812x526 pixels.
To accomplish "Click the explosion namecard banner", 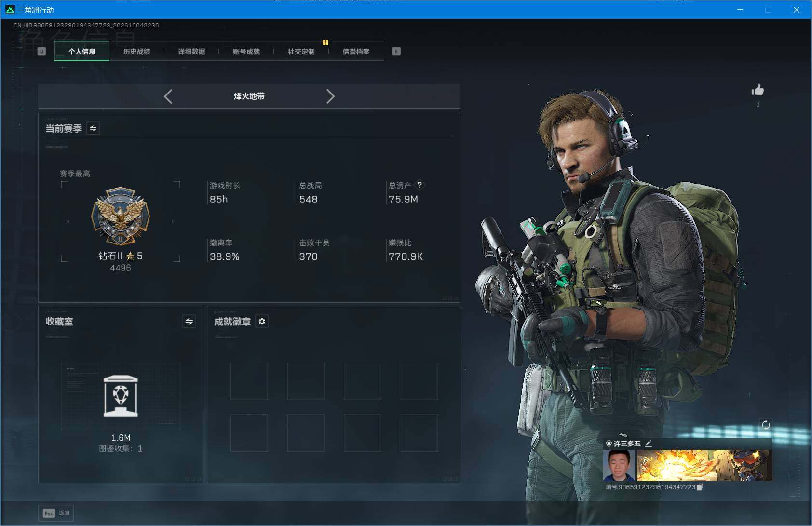I will coord(704,465).
